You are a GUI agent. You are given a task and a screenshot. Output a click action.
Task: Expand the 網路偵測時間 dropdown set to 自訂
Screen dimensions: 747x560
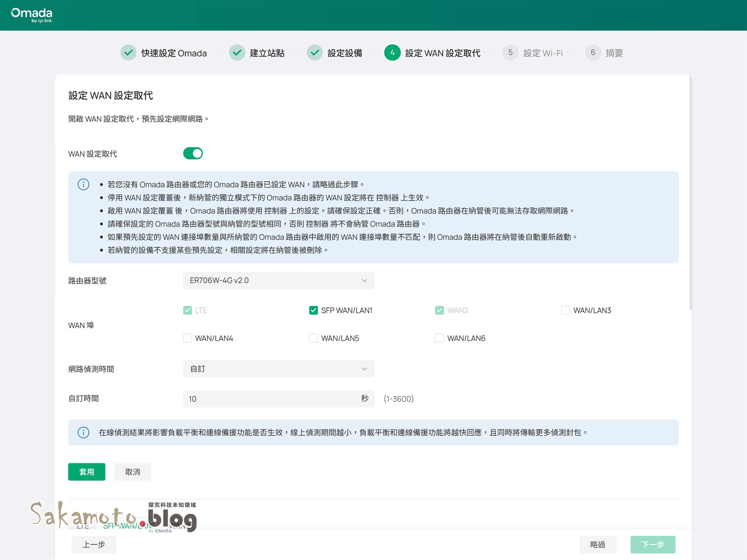tap(279, 369)
